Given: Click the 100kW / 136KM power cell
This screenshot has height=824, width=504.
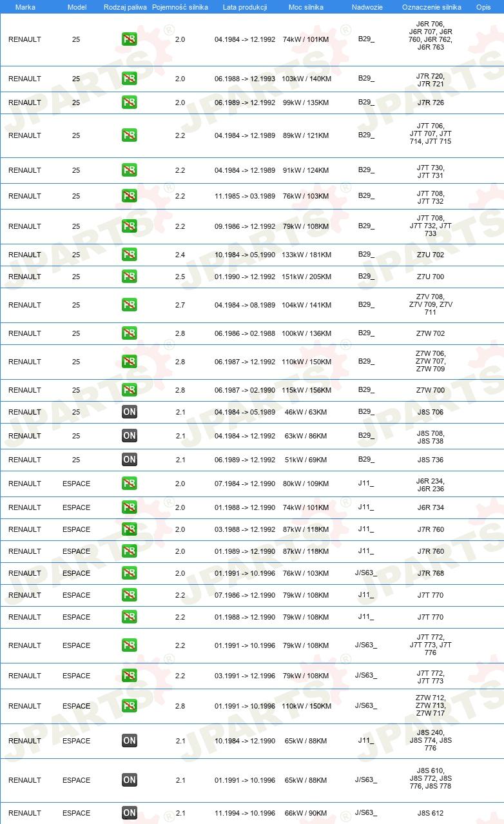Looking at the screenshot, I should click(x=307, y=333).
